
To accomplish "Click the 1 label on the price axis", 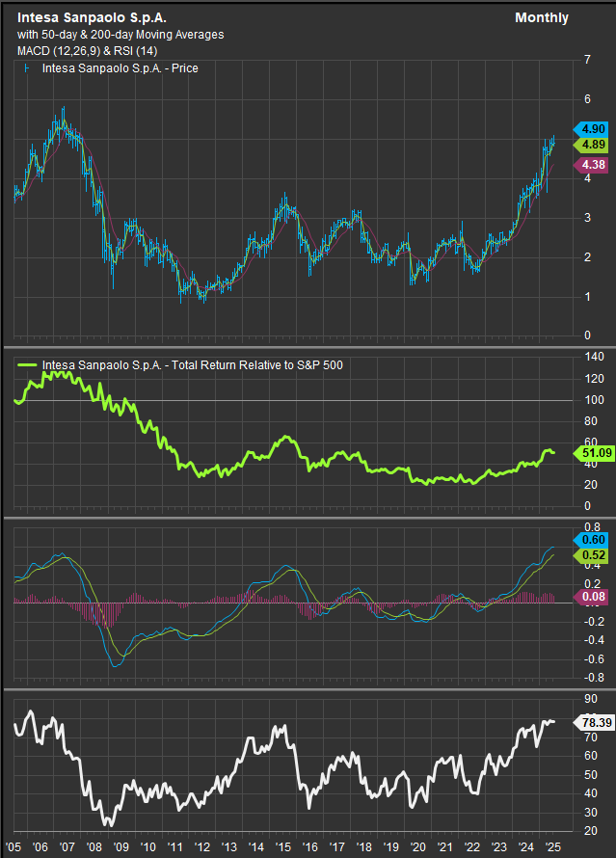I will 587,297.
